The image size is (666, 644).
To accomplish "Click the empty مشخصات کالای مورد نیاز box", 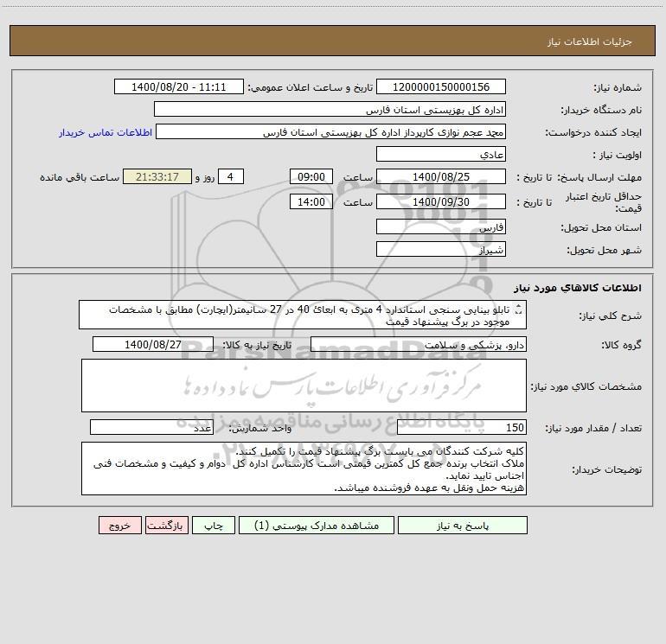I will 304,386.
